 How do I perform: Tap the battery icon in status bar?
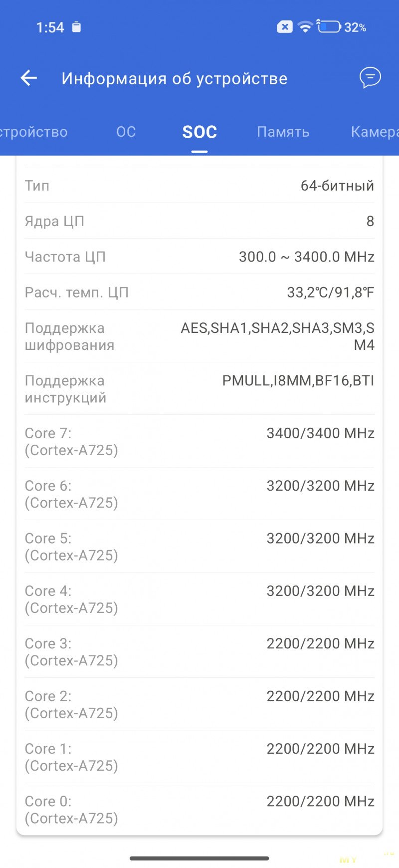[329, 27]
